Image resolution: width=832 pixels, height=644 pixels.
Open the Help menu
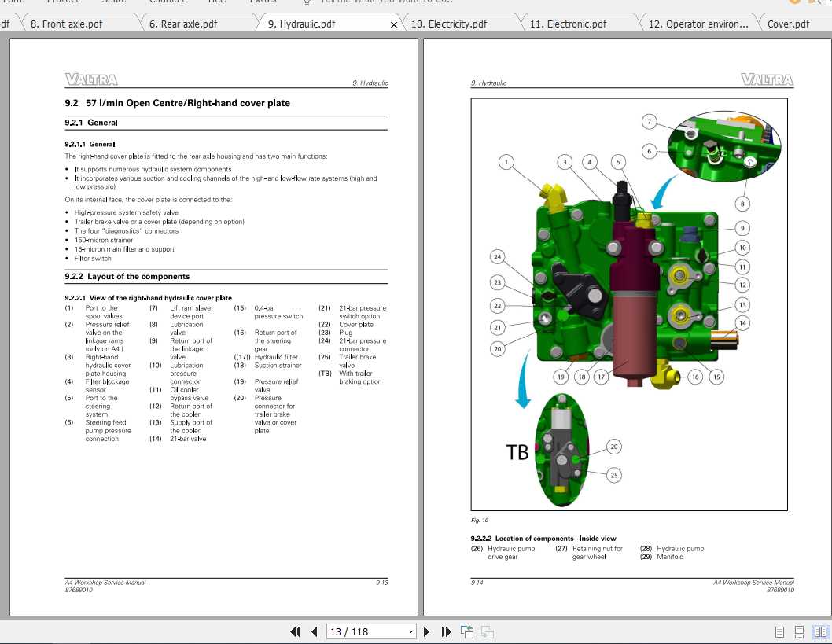pos(217,2)
